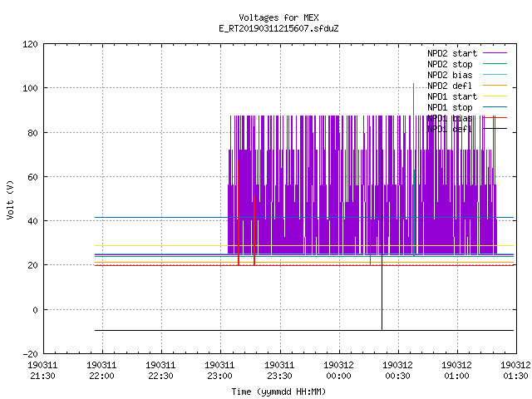Click the x-axis tick '190312 00:30'
This screenshot has height=399, width=532.
397,371
